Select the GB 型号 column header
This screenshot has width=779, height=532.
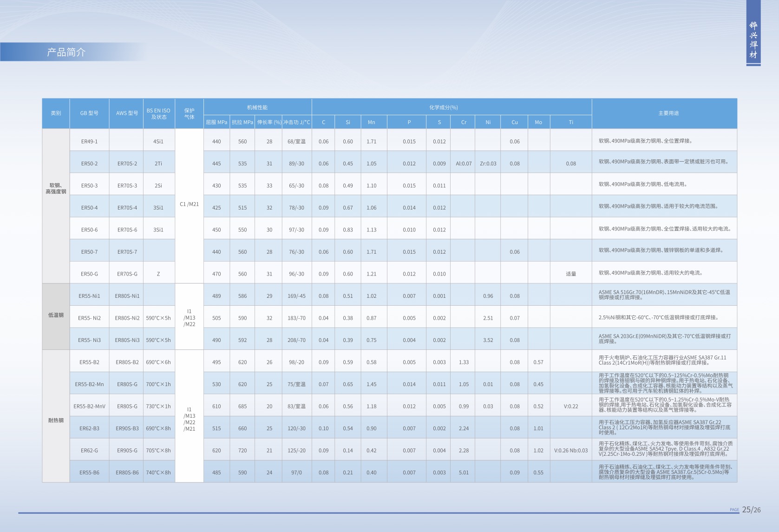point(89,113)
